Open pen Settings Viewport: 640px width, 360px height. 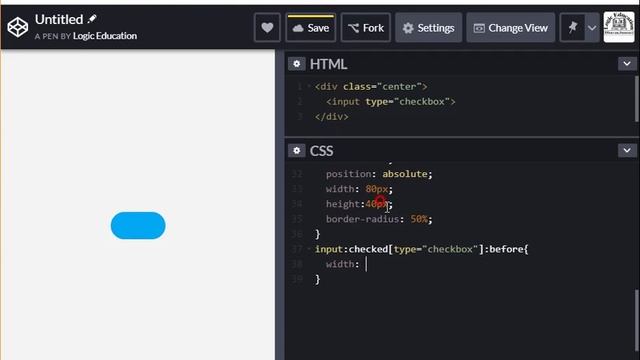coord(429,28)
